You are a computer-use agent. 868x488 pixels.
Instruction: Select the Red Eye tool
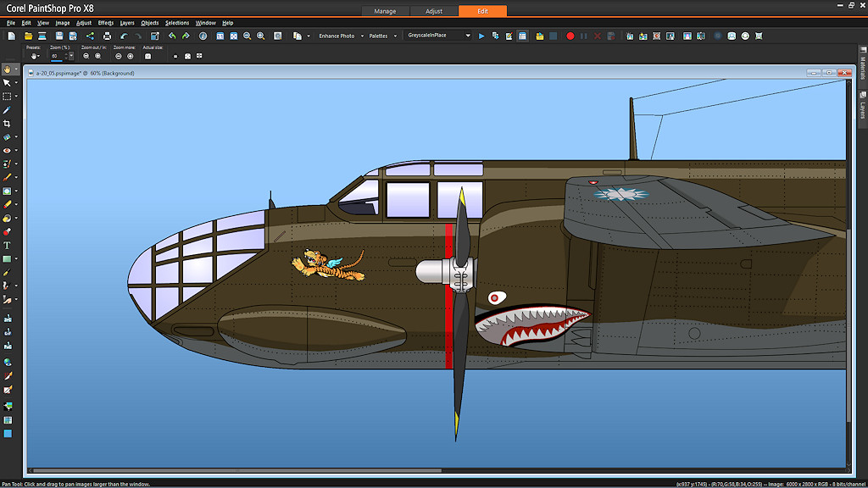point(7,151)
